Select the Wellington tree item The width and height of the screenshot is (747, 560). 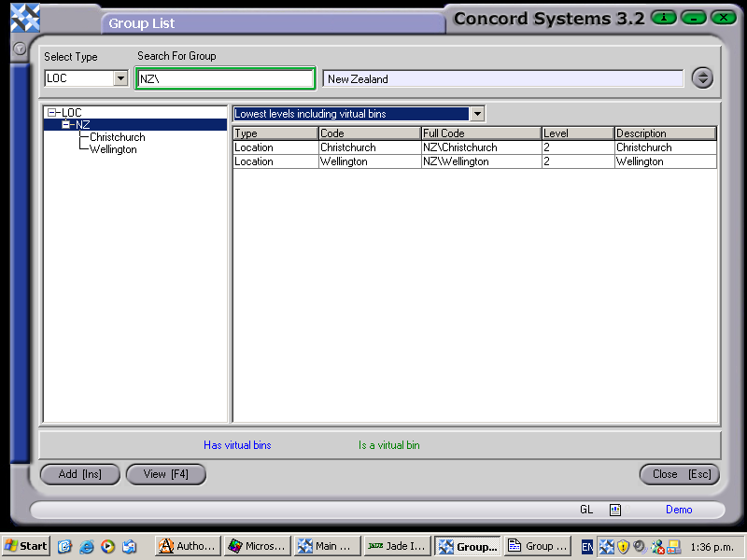pyautogui.click(x=112, y=149)
